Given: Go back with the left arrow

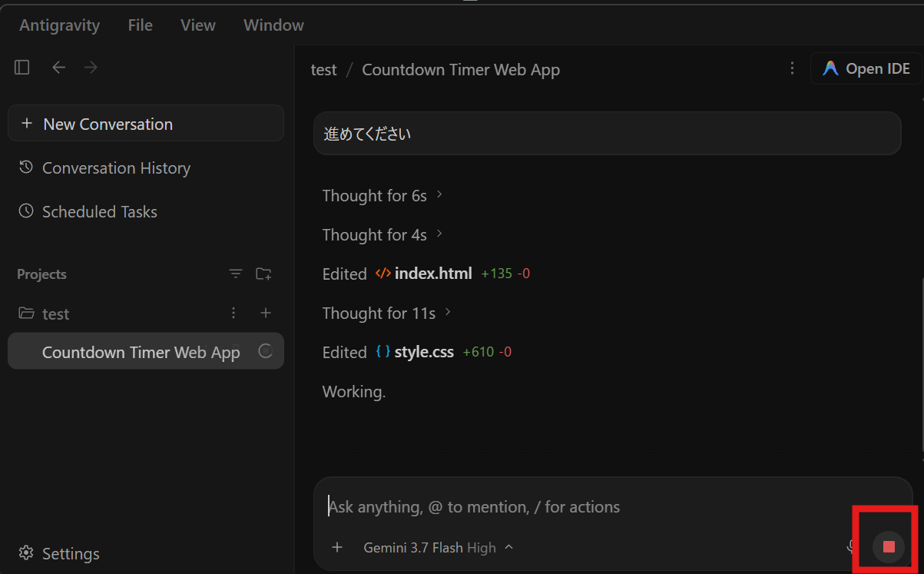Looking at the screenshot, I should [58, 68].
